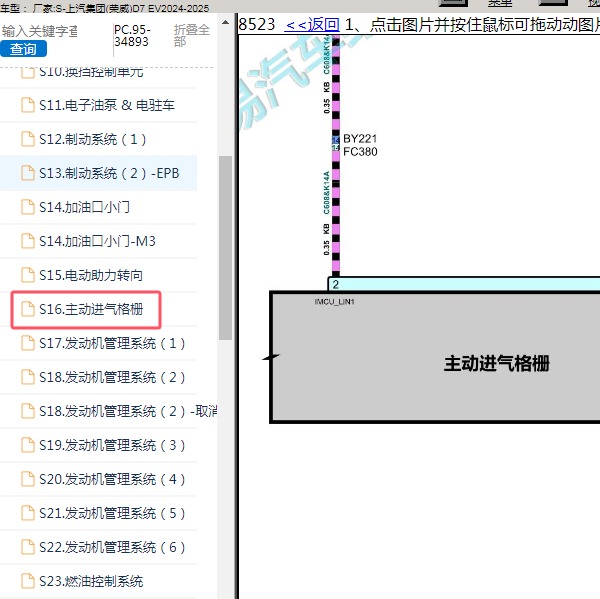Image resolution: width=600 pixels, height=599 pixels.
Task: Open S22.发动机管理系统（6）entry
Action: pos(112,548)
